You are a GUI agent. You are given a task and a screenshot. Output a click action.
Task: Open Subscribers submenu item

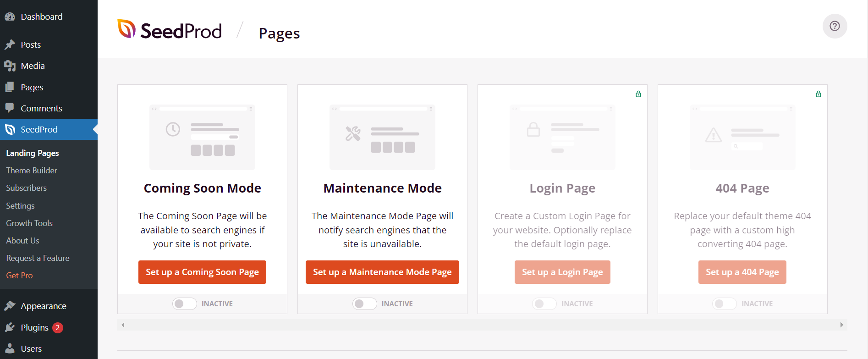pos(26,188)
